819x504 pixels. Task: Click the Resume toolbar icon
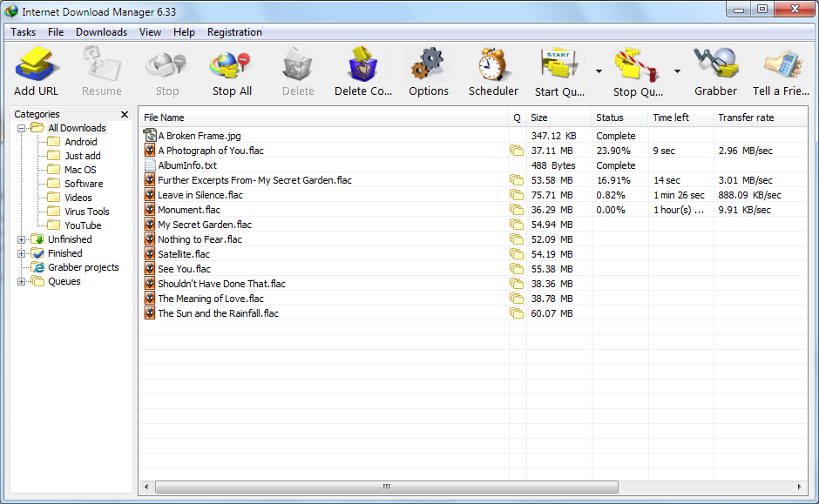point(101,65)
